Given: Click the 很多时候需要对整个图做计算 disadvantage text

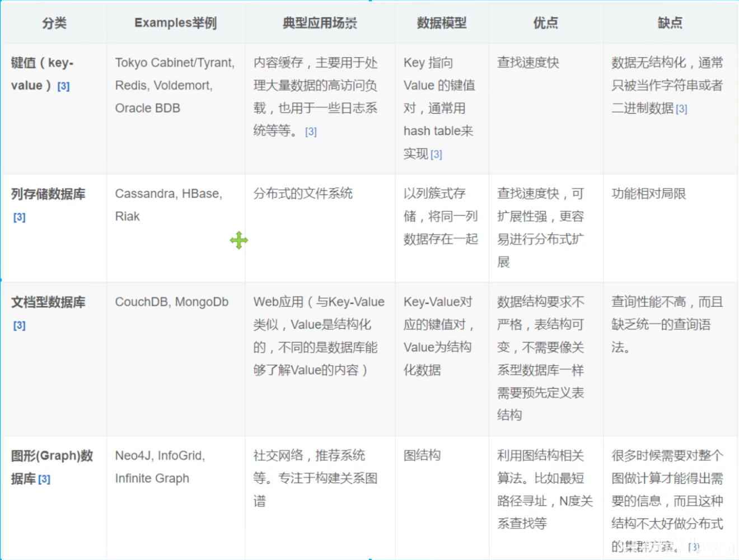Looking at the screenshot, I should click(667, 501).
